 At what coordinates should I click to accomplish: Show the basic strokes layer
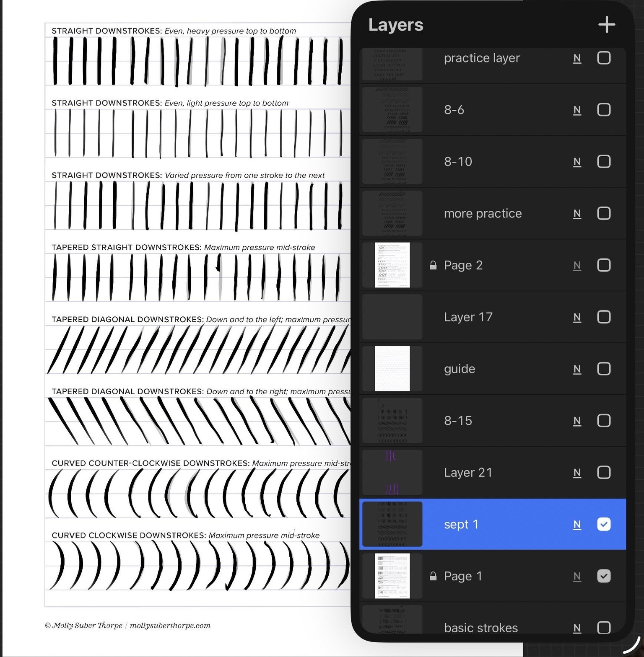click(x=604, y=628)
